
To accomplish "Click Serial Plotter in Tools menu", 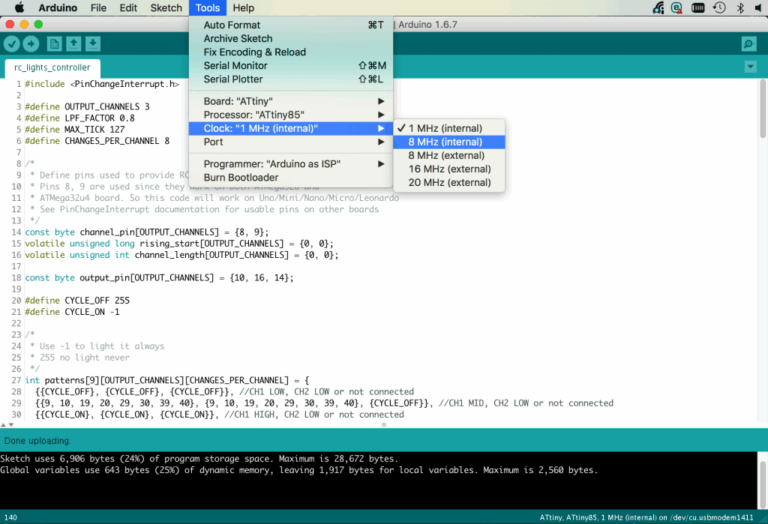I will pos(233,79).
